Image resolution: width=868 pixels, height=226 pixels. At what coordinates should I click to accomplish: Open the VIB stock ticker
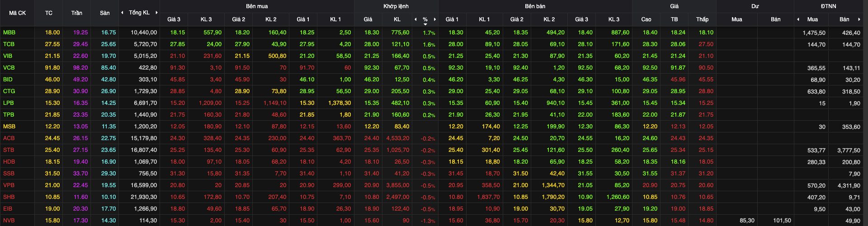tap(8, 56)
